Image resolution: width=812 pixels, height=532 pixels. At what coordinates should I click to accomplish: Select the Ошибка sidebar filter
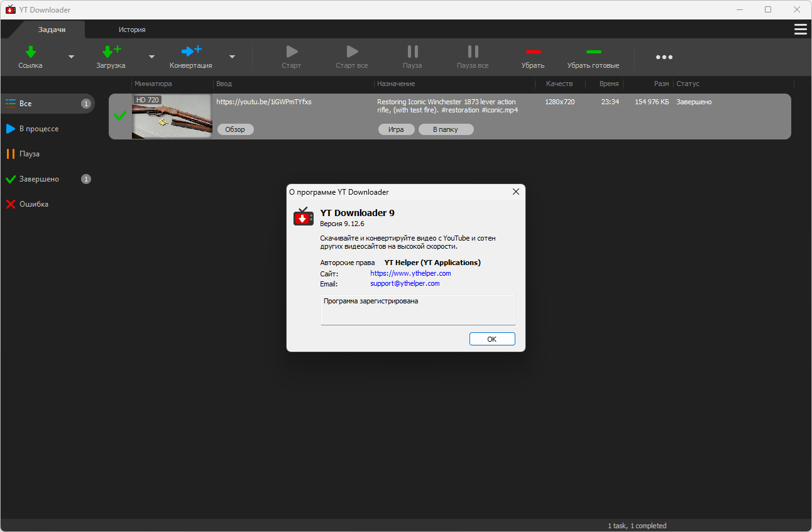(x=47, y=204)
